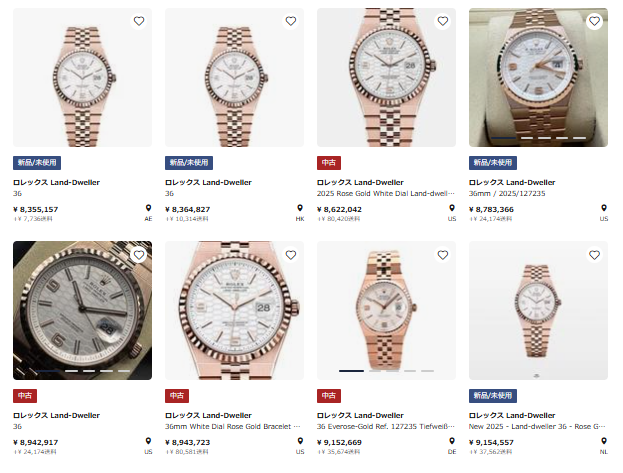This screenshot has height=473, width=623.
Task: Click watch photo of the ¥8,355,157 listing
Action: click(x=82, y=78)
